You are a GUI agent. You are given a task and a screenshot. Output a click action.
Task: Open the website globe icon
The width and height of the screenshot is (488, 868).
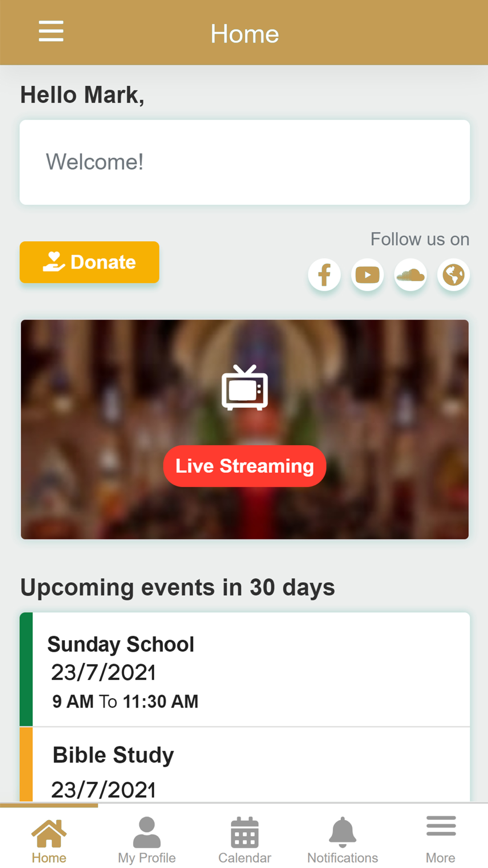click(453, 275)
